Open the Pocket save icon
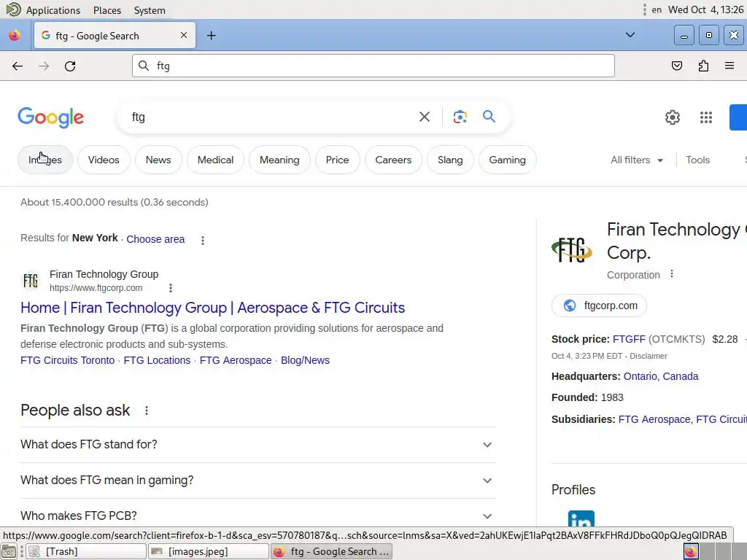The width and height of the screenshot is (747, 560). tap(676, 66)
